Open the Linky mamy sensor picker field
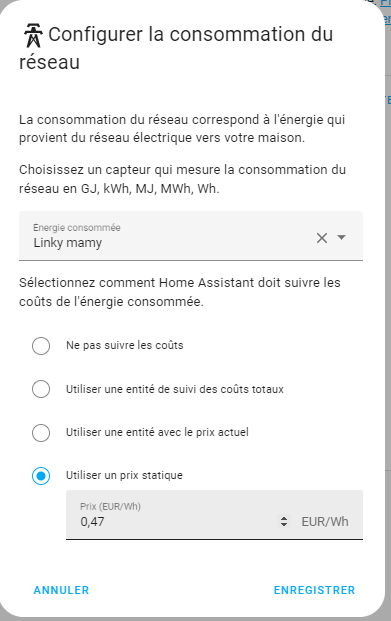 [191, 236]
